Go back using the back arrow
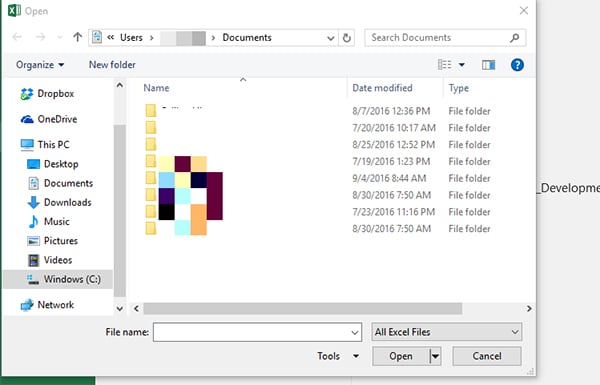Screen dimensions: 600x385 click(17, 37)
